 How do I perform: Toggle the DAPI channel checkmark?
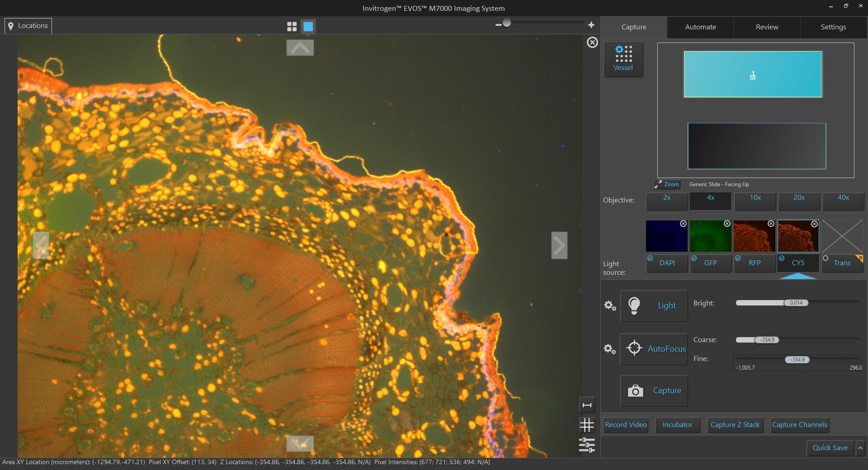(650, 258)
